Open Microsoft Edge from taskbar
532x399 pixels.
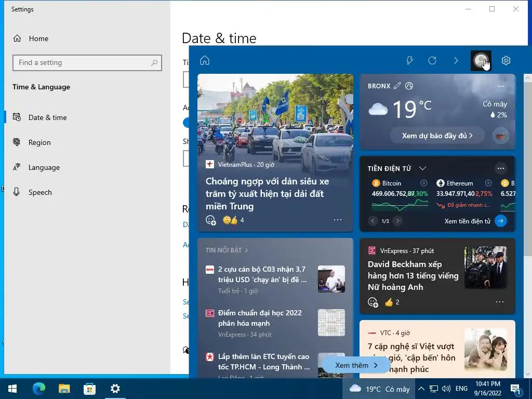tap(38, 389)
